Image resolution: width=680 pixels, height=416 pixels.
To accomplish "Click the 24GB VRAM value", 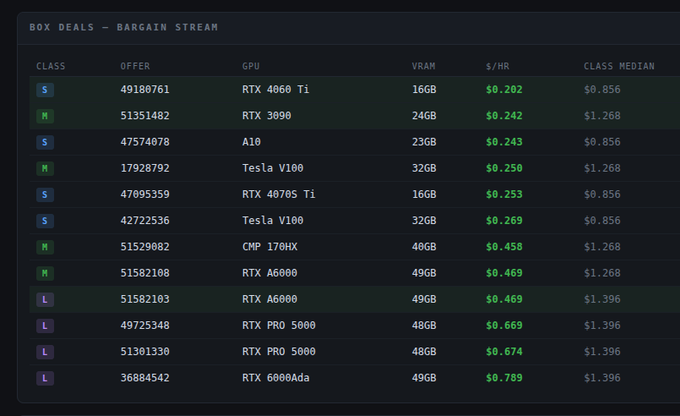I will 424,116.
